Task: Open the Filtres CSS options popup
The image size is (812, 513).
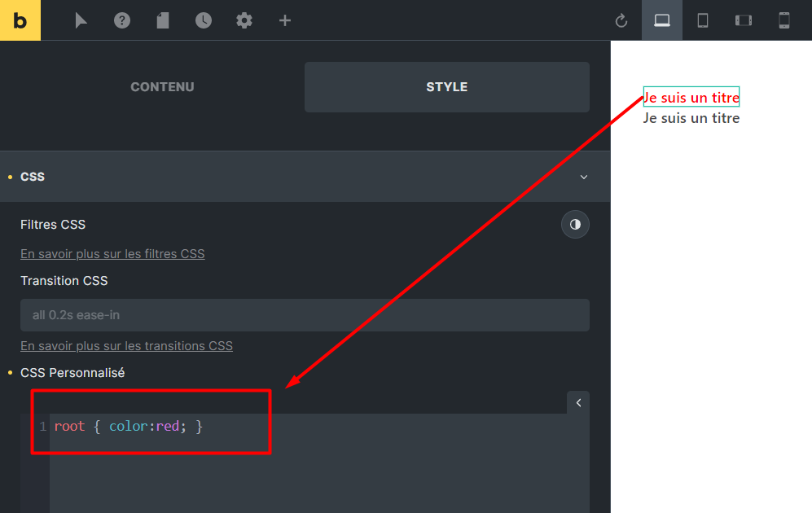Action: click(575, 225)
